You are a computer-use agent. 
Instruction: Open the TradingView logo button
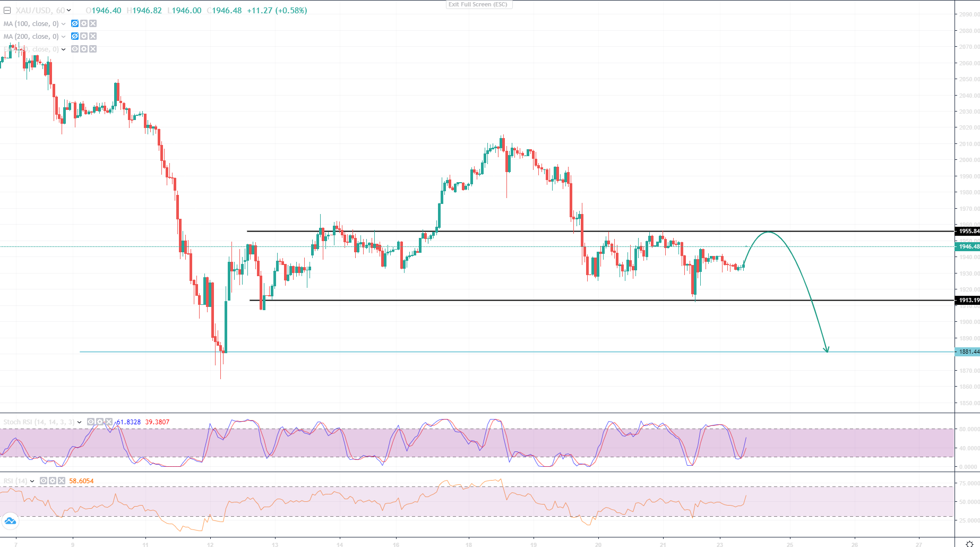(10, 521)
